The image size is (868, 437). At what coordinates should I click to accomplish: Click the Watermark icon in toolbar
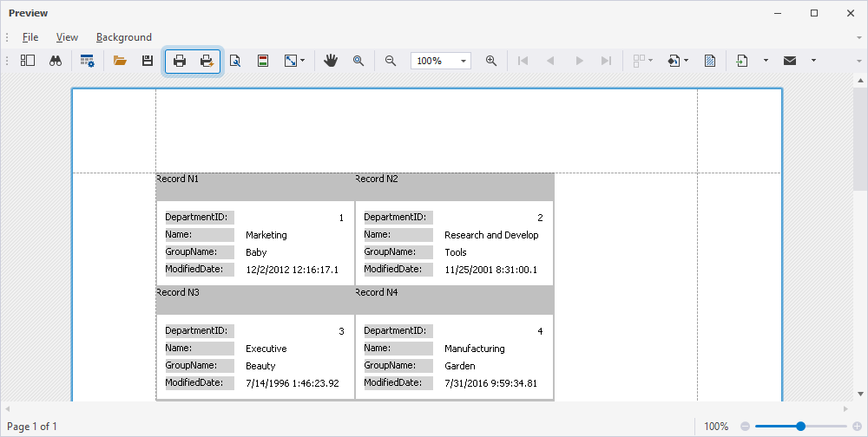[x=710, y=61]
